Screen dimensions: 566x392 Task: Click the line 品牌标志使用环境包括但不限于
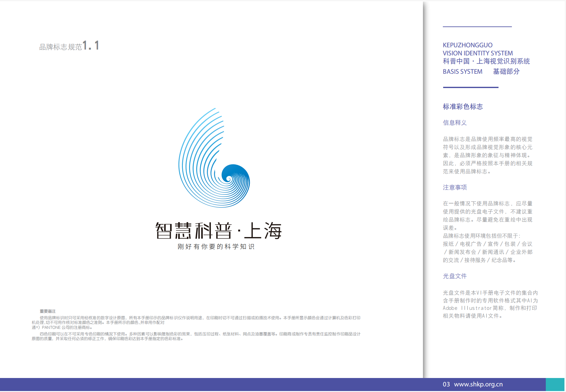coord(482,236)
